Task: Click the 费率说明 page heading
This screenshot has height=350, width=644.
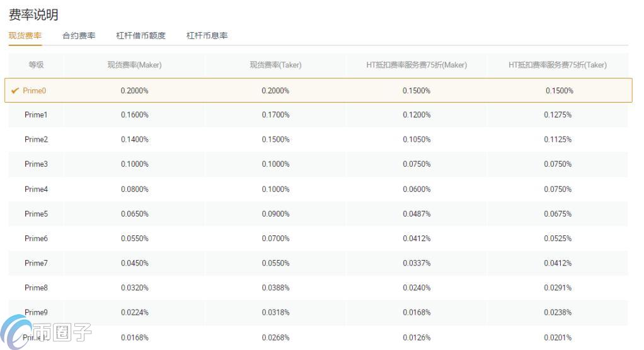Action: (x=33, y=14)
